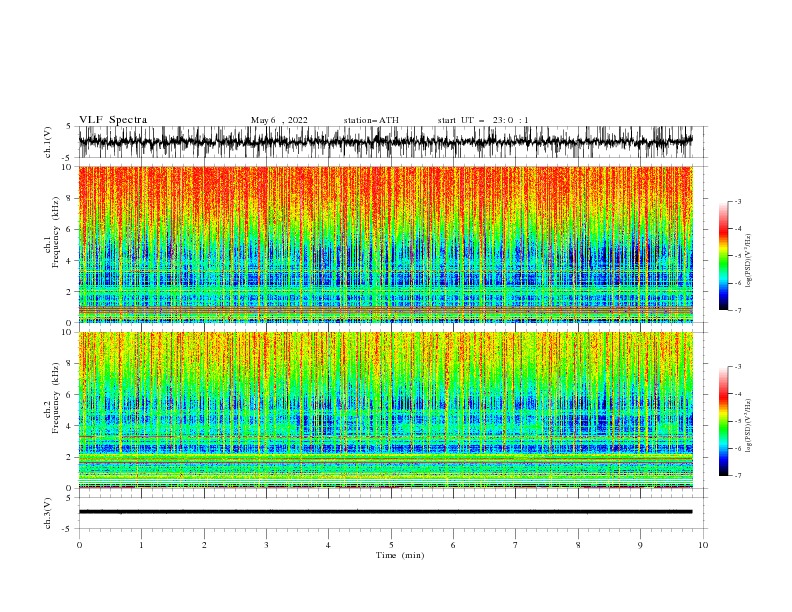Click the ch.1 spectrogram panel
This screenshot has height=612, width=792.
pyautogui.click(x=386, y=244)
